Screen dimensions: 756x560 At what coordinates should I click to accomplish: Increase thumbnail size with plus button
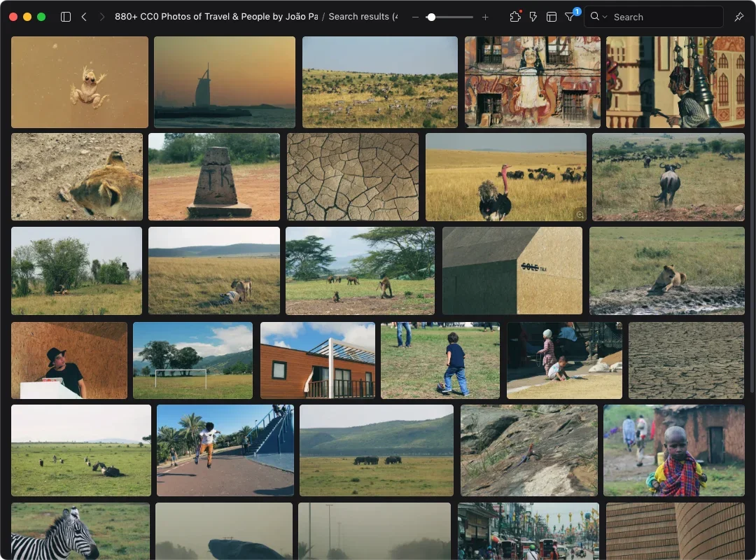pos(486,17)
